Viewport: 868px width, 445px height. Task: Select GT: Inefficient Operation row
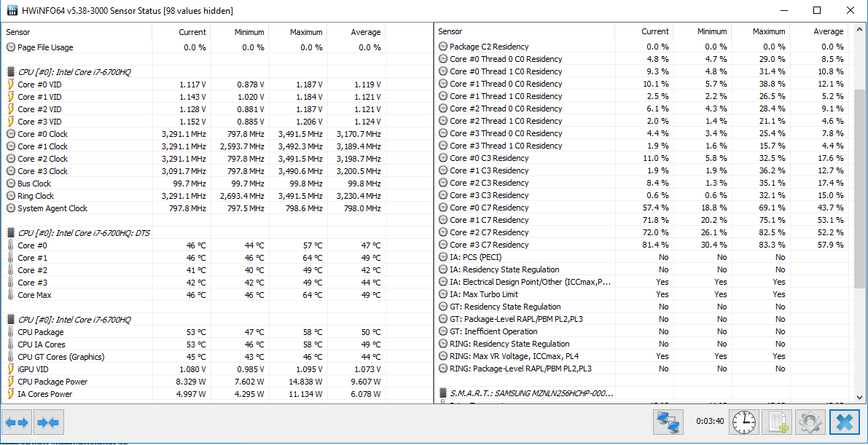(642, 331)
